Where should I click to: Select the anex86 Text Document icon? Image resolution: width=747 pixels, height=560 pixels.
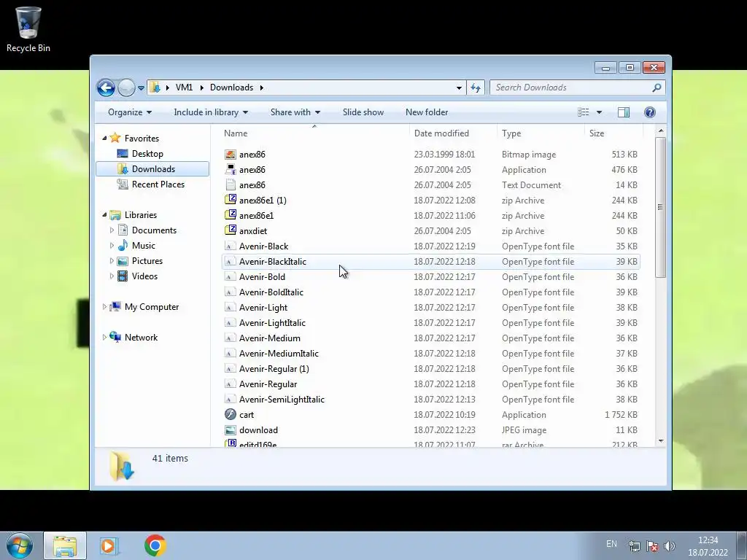click(230, 184)
